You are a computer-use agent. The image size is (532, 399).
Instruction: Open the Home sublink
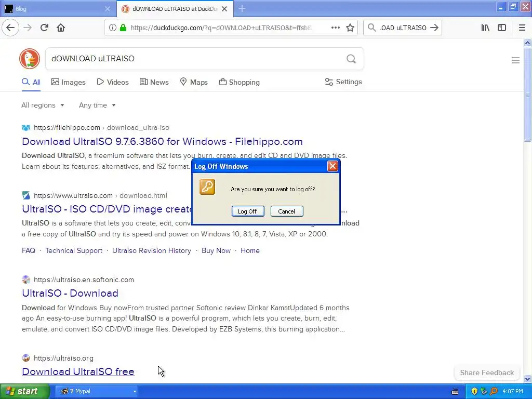250,250
